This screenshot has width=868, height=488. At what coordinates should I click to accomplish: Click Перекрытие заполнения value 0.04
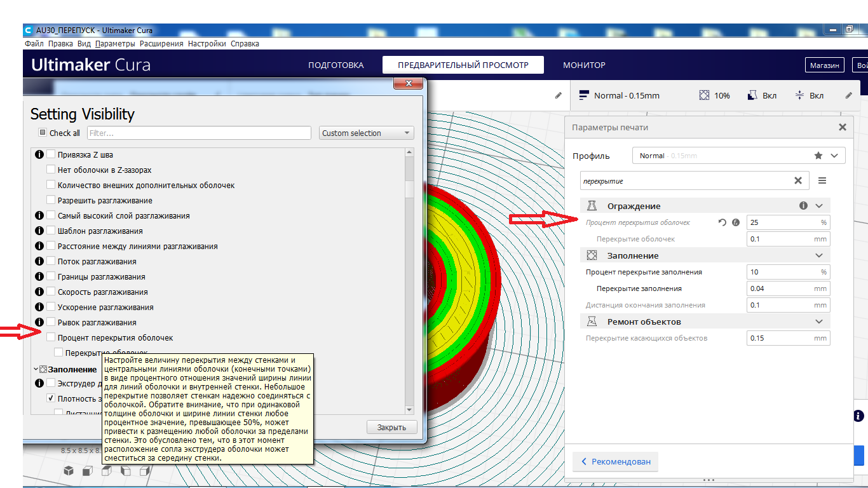[x=788, y=288]
